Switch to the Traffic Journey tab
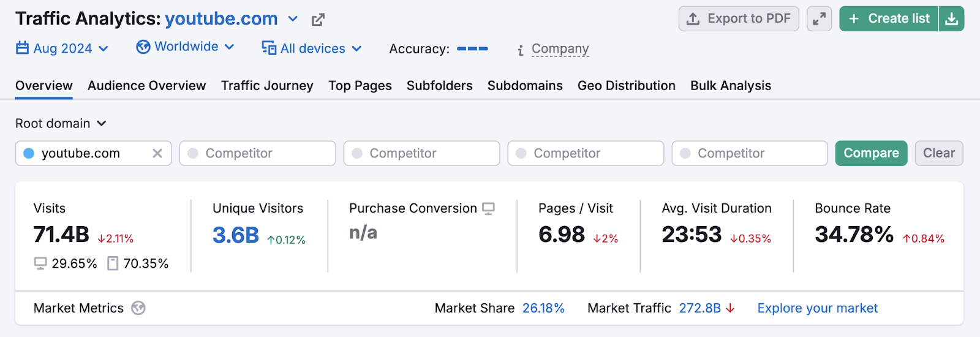Image resolution: width=980 pixels, height=337 pixels. pos(267,86)
